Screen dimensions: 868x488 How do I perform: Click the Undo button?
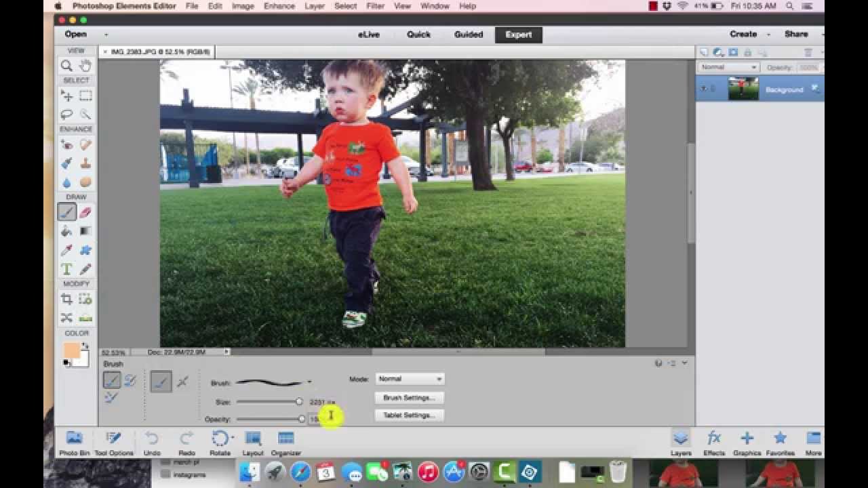tap(152, 443)
